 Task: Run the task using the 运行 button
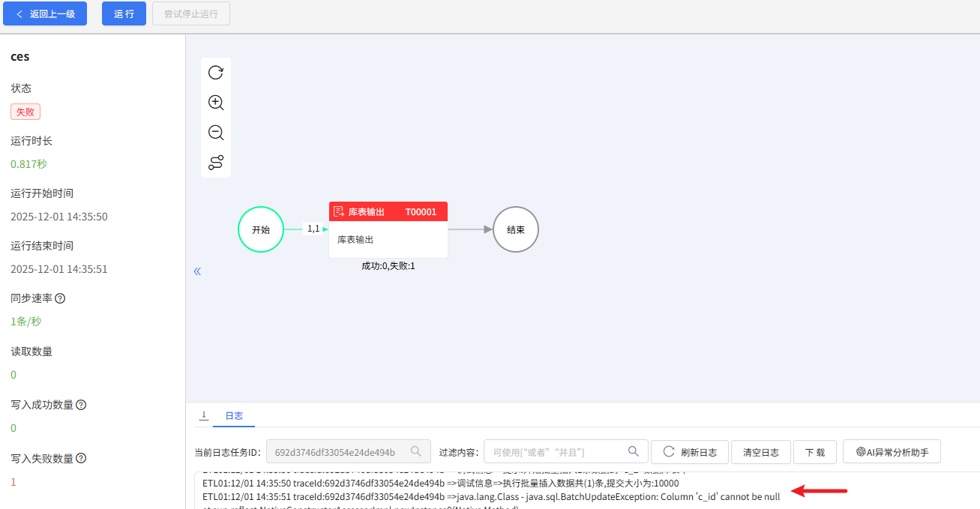(123, 13)
